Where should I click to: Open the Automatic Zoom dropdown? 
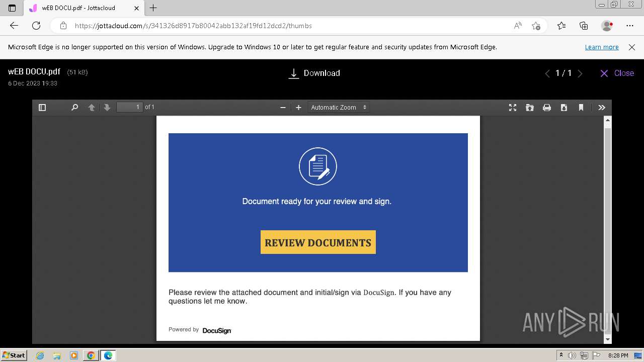(339, 108)
